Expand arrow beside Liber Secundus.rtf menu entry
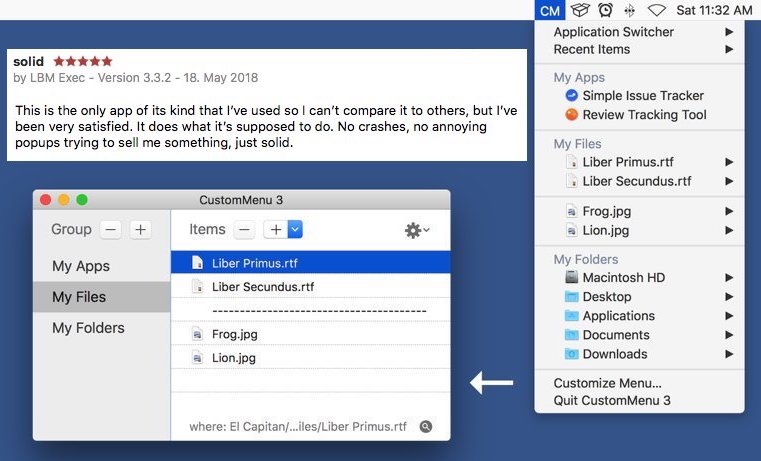The height and width of the screenshot is (461, 761). coord(729,181)
